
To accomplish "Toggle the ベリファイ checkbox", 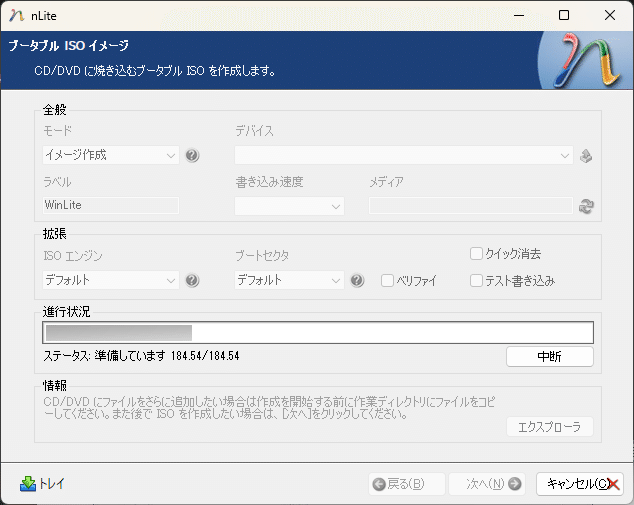I will 387,281.
